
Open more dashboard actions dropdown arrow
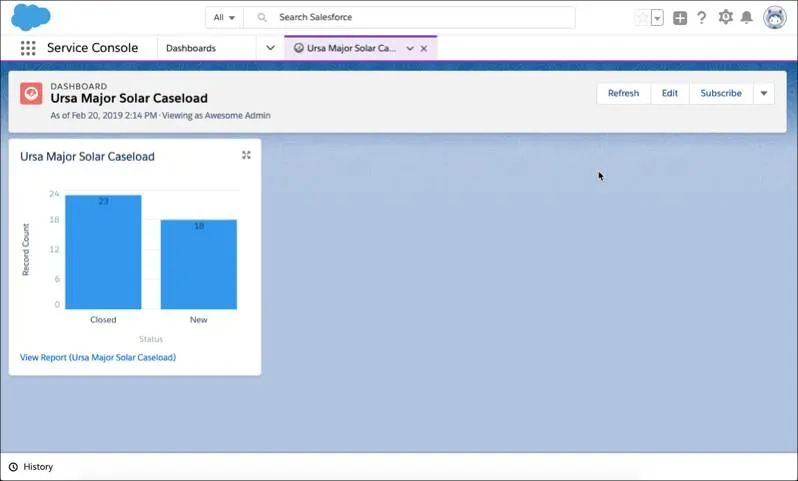coord(764,93)
